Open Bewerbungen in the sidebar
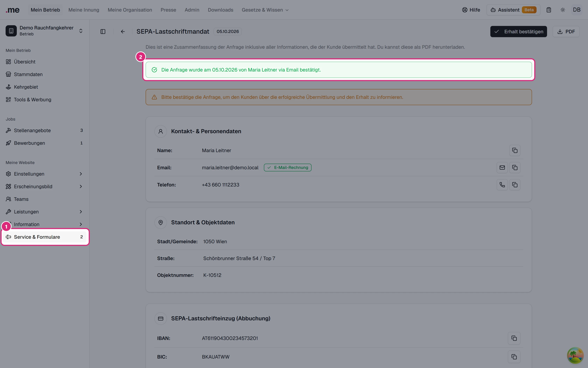Screen dimensions: 588x368 [45, 143]
